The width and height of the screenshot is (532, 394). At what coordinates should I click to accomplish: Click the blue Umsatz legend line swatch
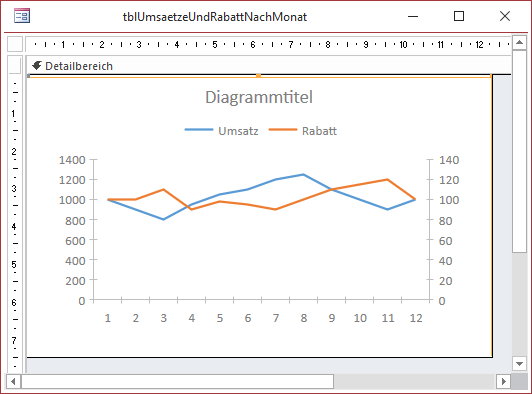(199, 130)
